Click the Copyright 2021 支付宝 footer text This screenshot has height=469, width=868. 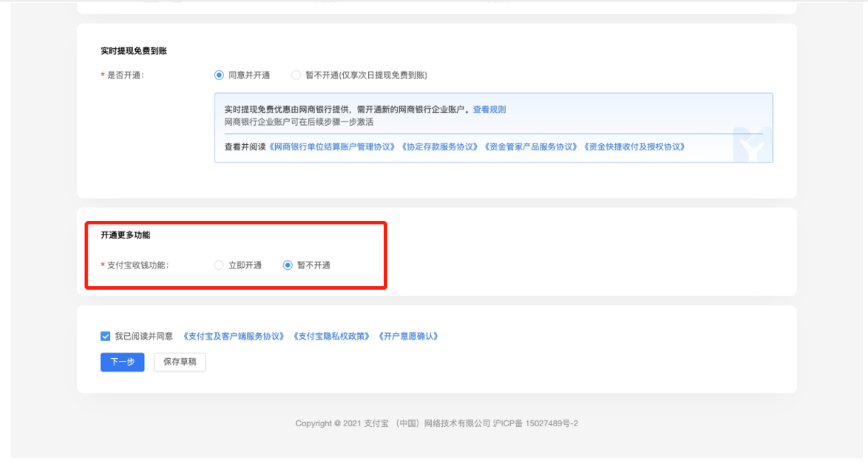tap(437, 423)
